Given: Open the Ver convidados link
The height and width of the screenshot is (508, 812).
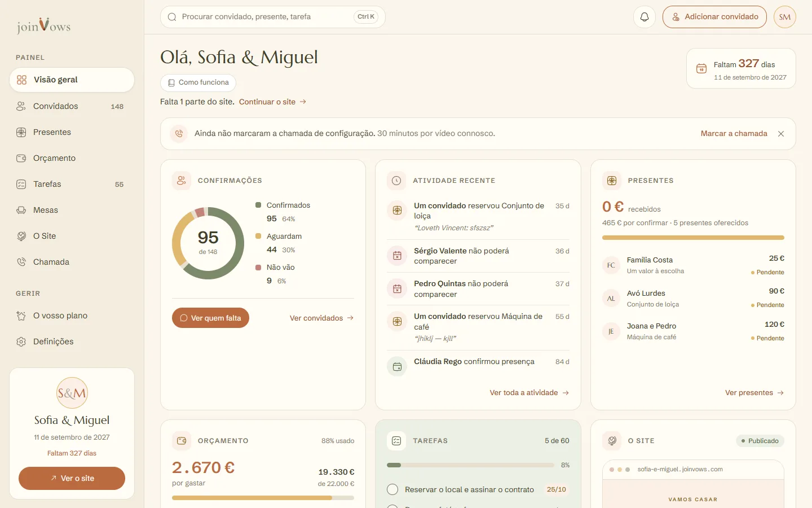Looking at the screenshot, I should (x=321, y=318).
